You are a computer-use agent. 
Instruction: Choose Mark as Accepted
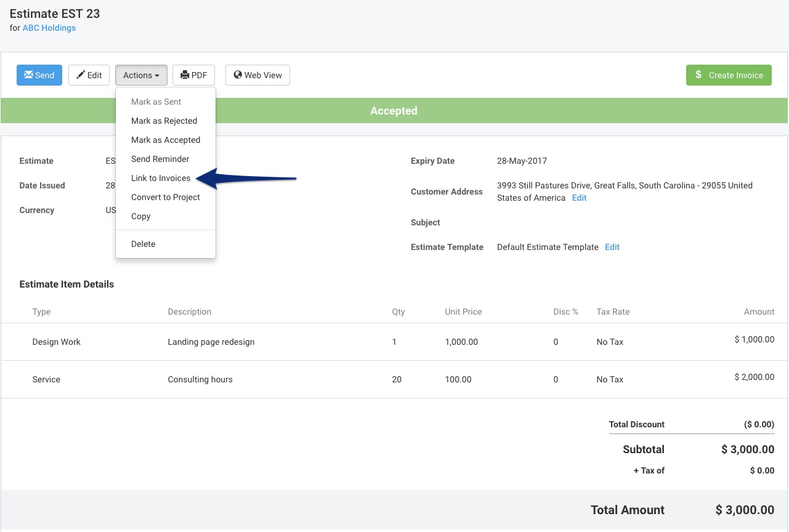click(x=166, y=140)
